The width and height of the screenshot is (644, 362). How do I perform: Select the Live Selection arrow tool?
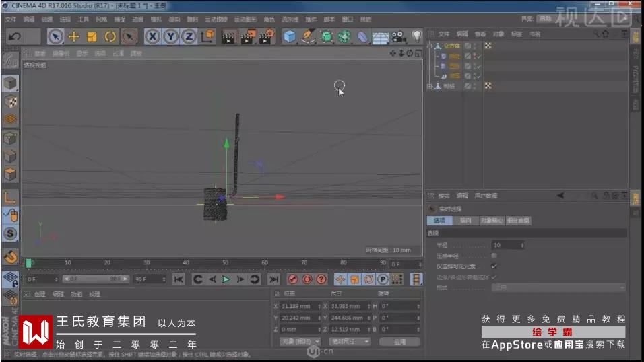point(55,37)
